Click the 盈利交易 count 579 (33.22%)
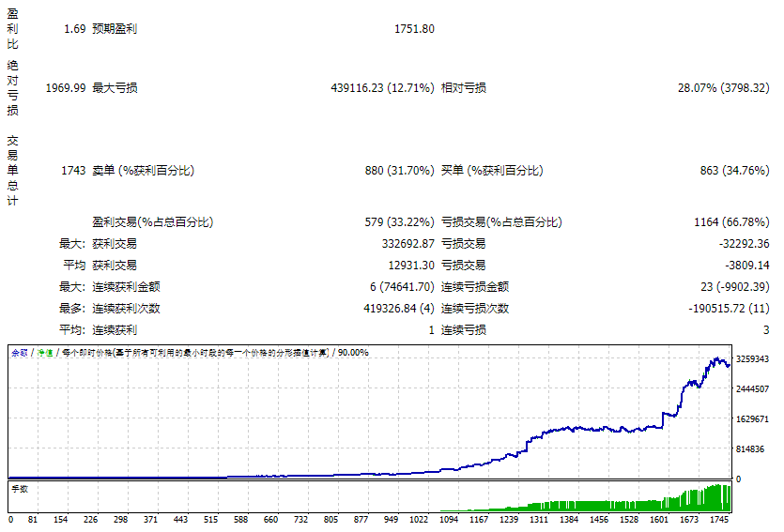The height and width of the screenshot is (532, 784). 399,222
